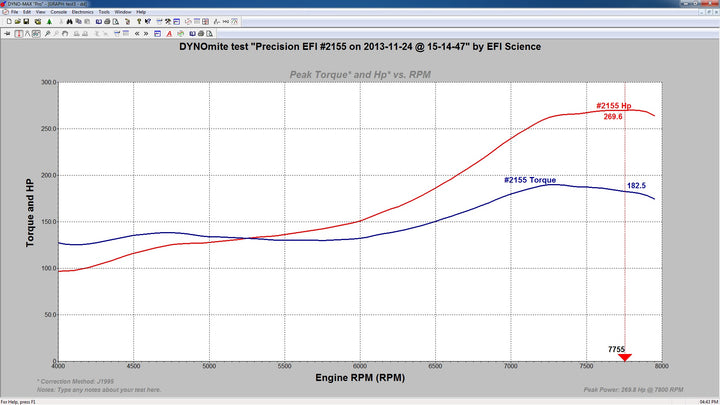
Task: Open the Window menu
Action: (x=122, y=11)
